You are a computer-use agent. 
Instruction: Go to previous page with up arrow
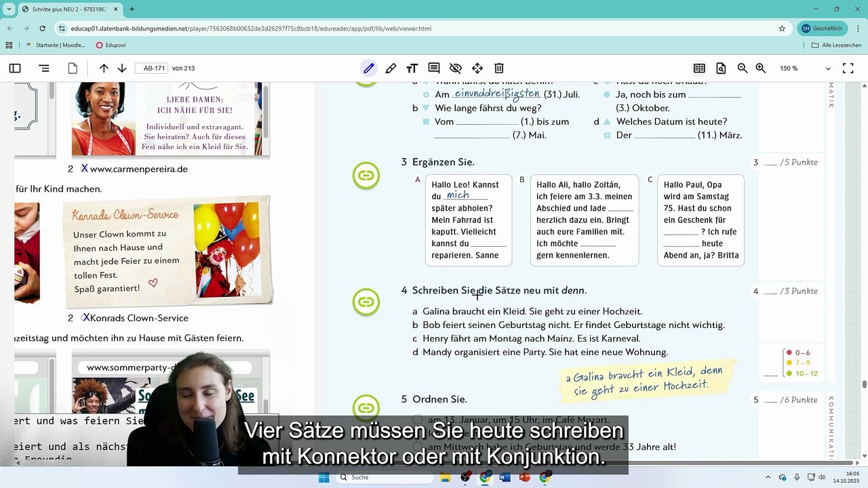tap(104, 68)
